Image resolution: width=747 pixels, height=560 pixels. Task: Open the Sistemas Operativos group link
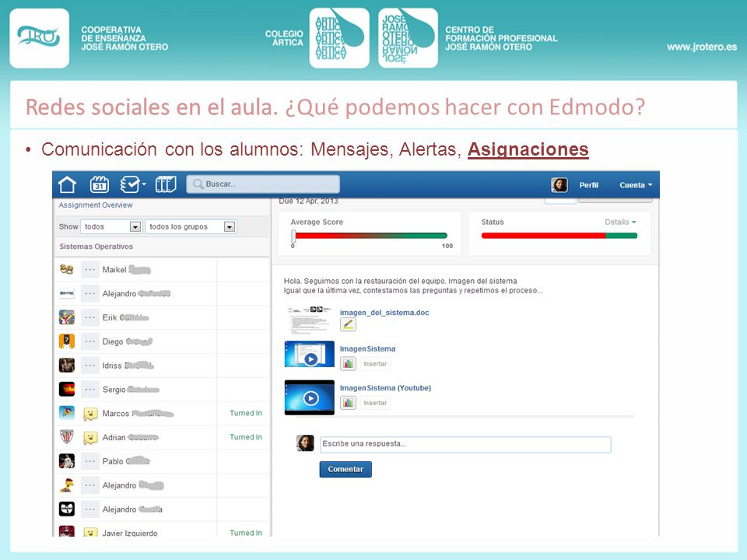tap(96, 247)
